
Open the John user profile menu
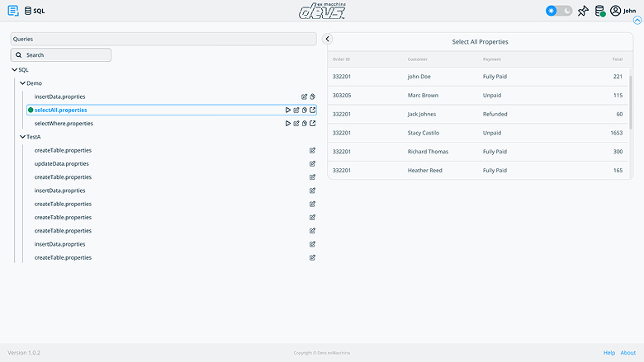point(623,11)
